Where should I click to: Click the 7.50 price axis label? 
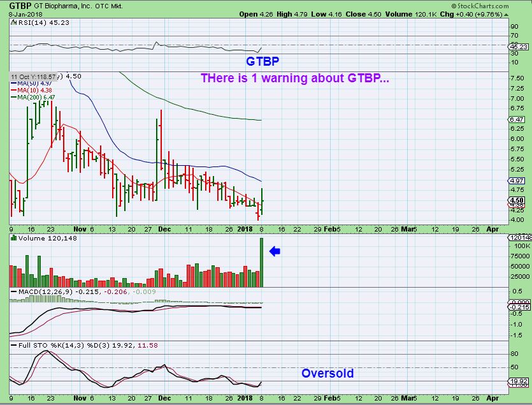click(517, 78)
